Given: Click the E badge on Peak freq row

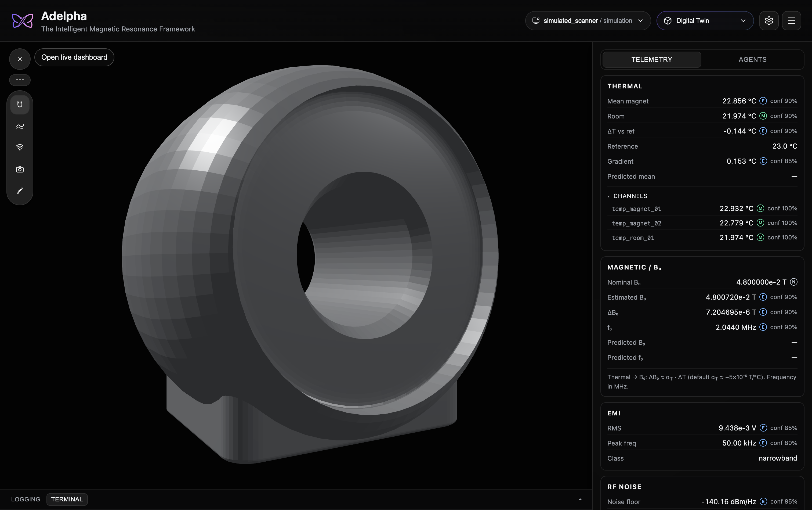Looking at the screenshot, I should point(763,443).
